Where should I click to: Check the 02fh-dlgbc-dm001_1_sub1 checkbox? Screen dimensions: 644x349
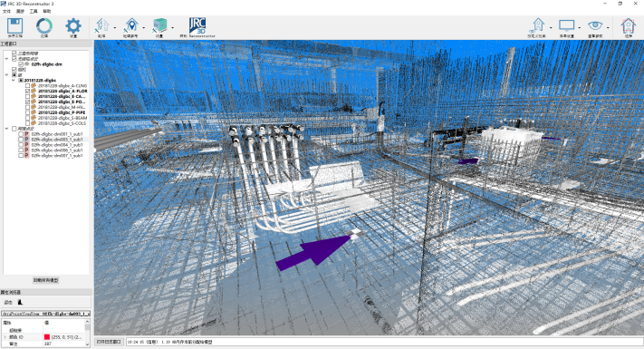(x=21, y=134)
